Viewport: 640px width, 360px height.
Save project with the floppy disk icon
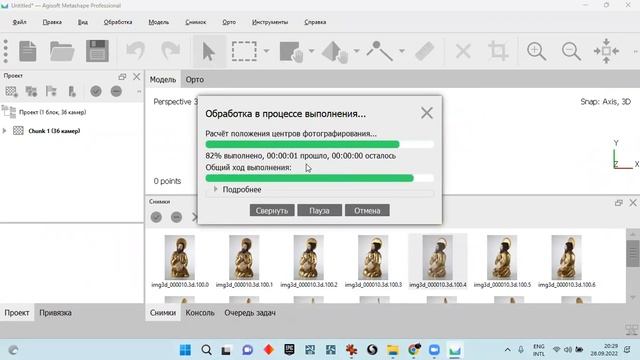tap(97, 51)
